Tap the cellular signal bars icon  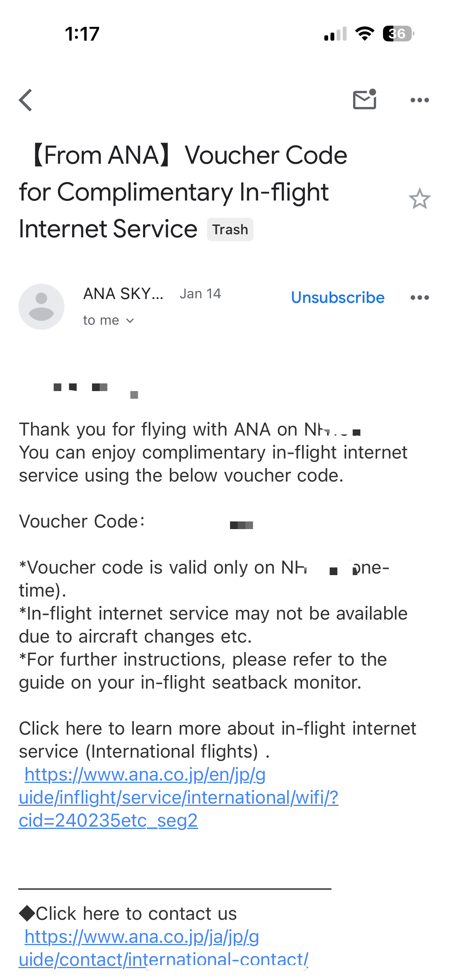[x=335, y=34]
